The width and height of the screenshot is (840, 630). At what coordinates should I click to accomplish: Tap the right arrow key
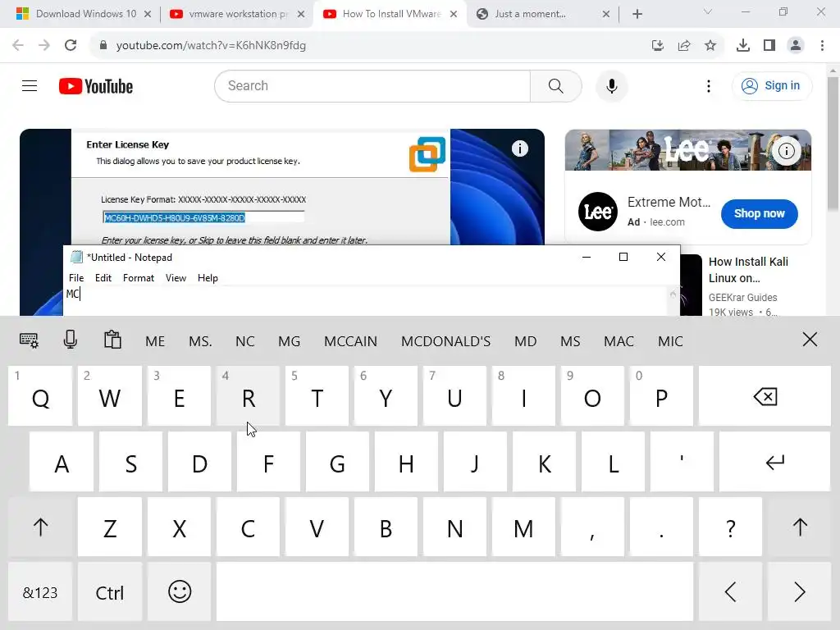click(799, 592)
